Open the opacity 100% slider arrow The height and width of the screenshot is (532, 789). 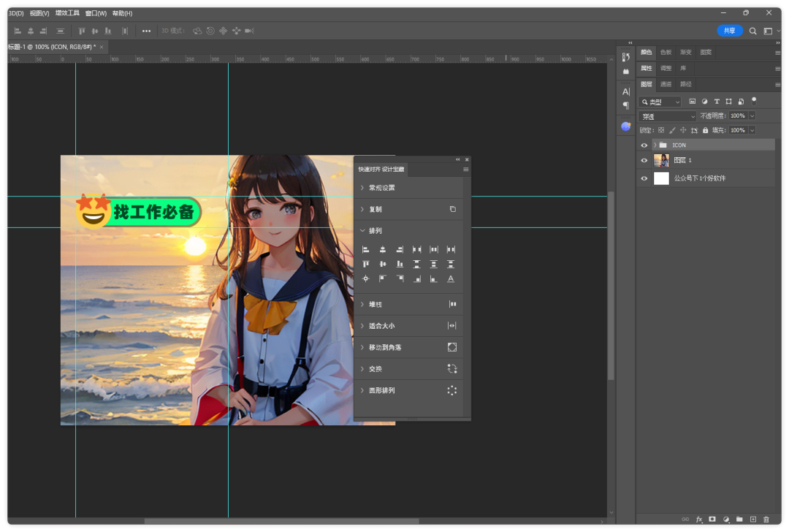tap(752, 115)
